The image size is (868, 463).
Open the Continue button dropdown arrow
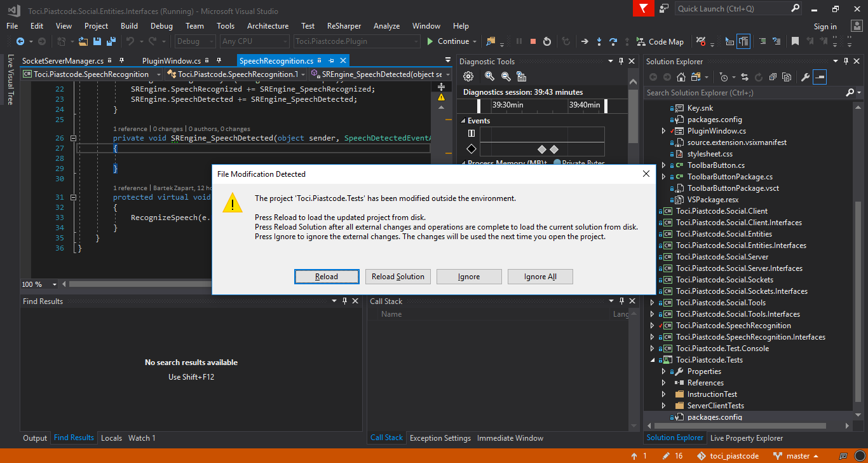coord(475,41)
